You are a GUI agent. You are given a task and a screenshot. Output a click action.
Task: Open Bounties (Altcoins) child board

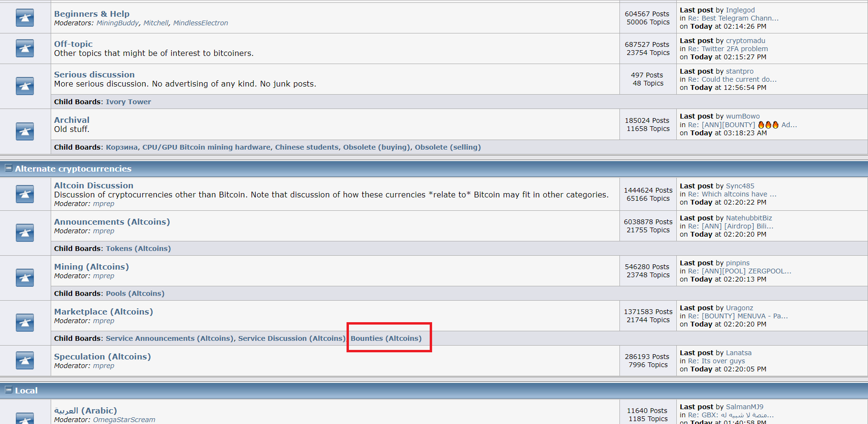pos(386,338)
